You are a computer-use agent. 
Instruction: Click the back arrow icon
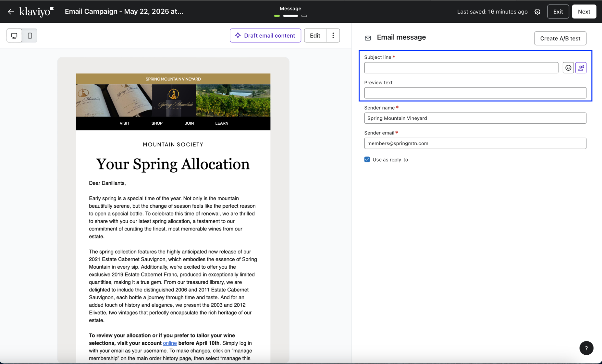[x=11, y=12]
